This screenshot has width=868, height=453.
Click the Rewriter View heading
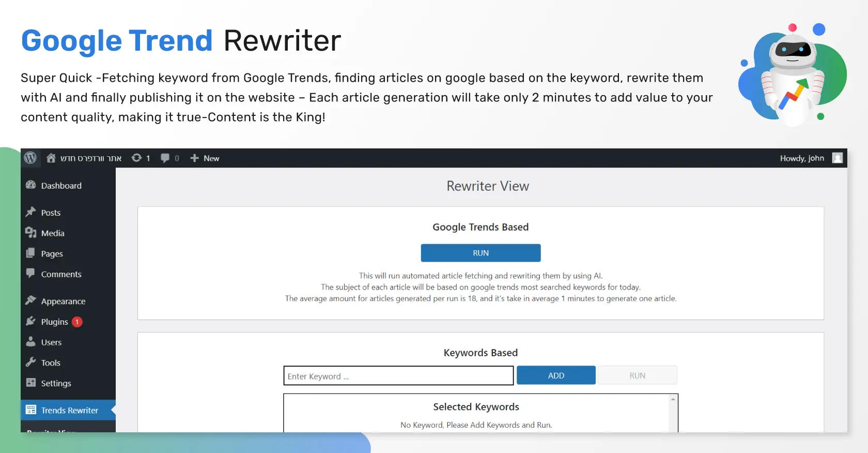(488, 186)
